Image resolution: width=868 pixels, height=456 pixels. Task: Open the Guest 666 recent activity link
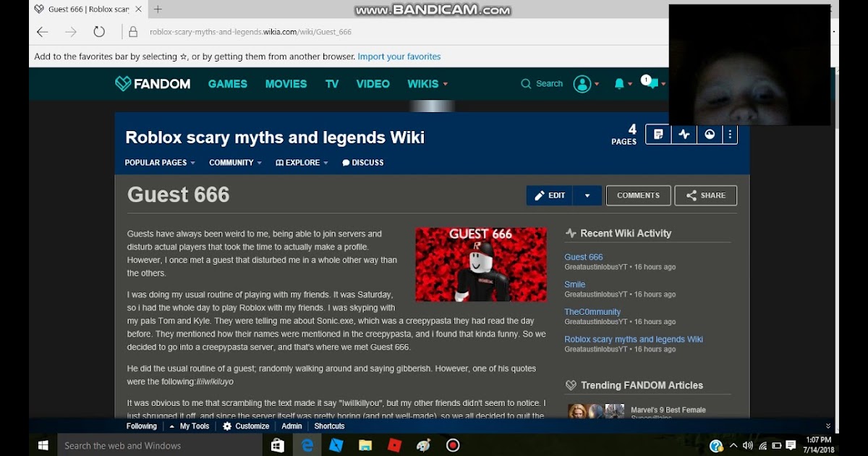(x=584, y=257)
